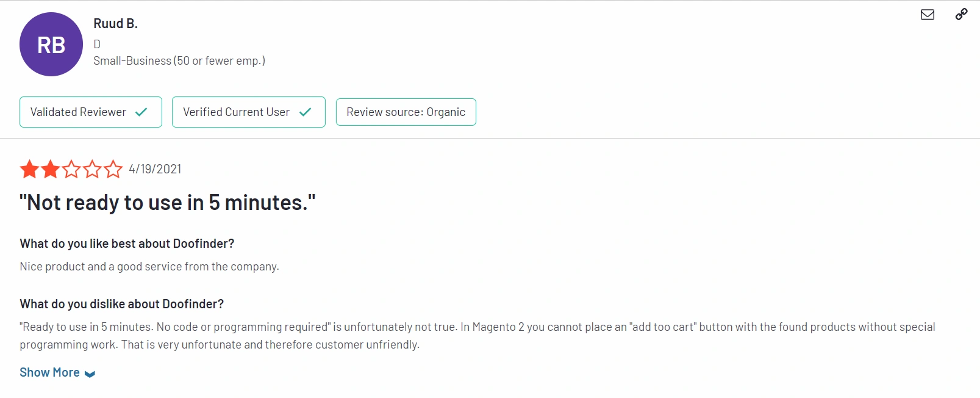Screen dimensions: 980x398
Task: Click the checkmark inside Verified Current User badge
Action: coord(306,112)
